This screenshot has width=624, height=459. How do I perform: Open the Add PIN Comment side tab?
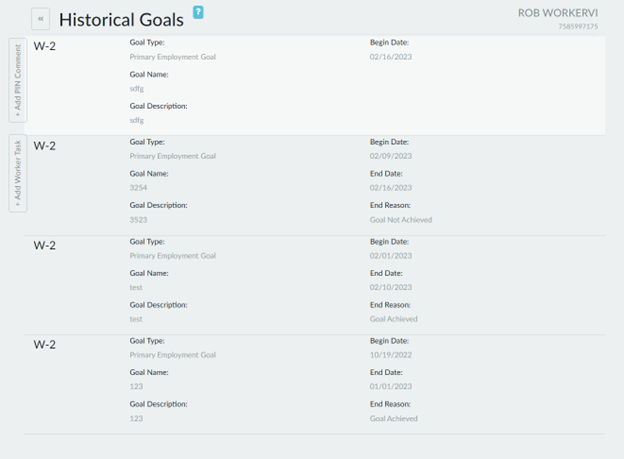18,82
